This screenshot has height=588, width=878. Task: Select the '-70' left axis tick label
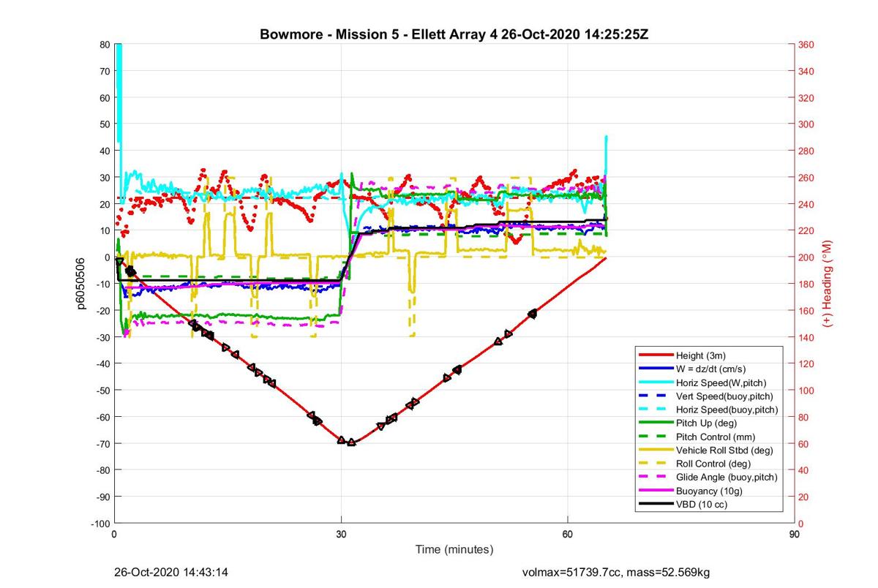click(103, 443)
